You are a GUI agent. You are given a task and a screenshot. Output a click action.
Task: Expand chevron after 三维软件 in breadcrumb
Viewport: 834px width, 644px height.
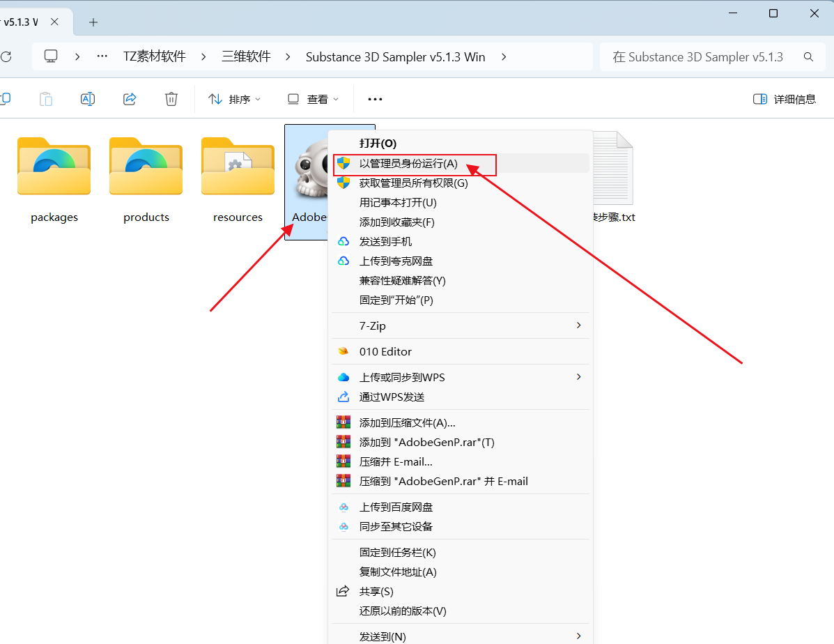[288, 57]
